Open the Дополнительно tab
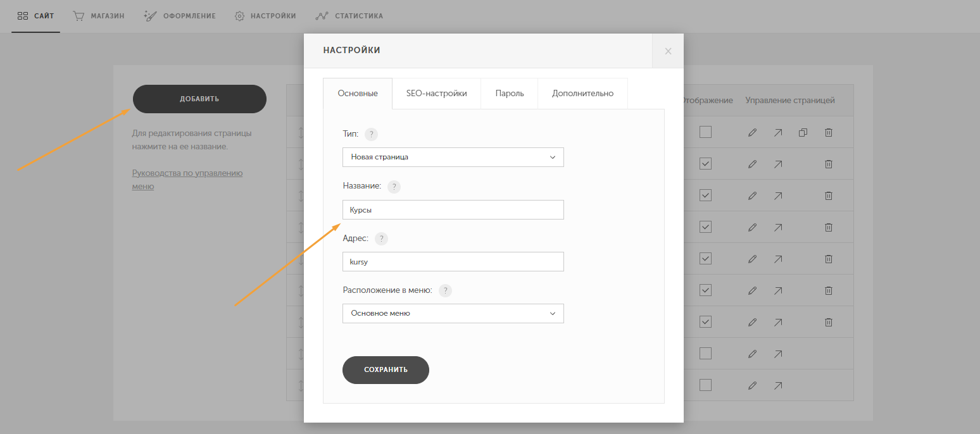This screenshot has height=434, width=980. (582, 94)
